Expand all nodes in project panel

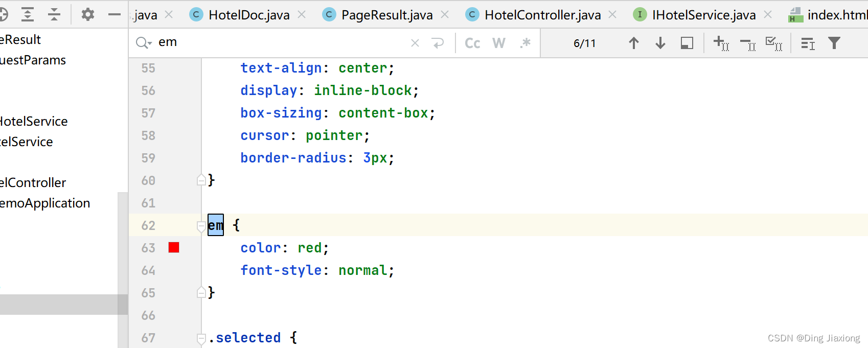(x=28, y=14)
